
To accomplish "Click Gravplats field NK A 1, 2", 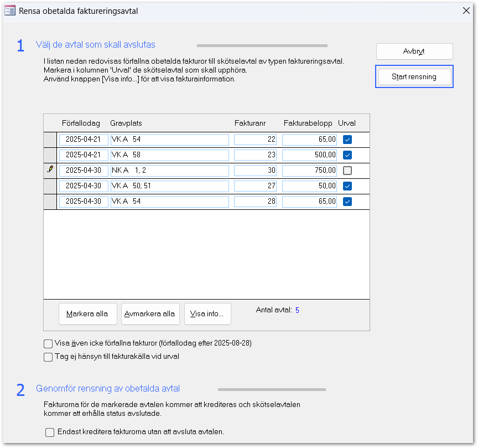I will [x=169, y=171].
